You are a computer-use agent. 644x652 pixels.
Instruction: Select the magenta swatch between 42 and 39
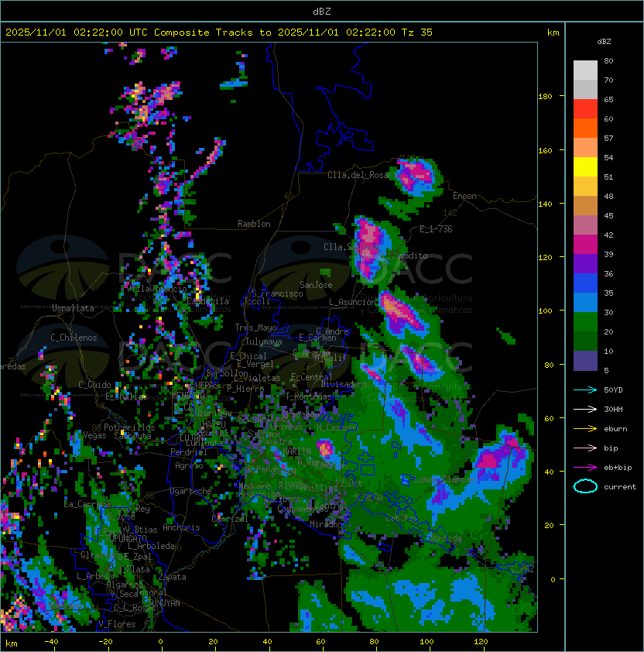pyautogui.click(x=585, y=245)
